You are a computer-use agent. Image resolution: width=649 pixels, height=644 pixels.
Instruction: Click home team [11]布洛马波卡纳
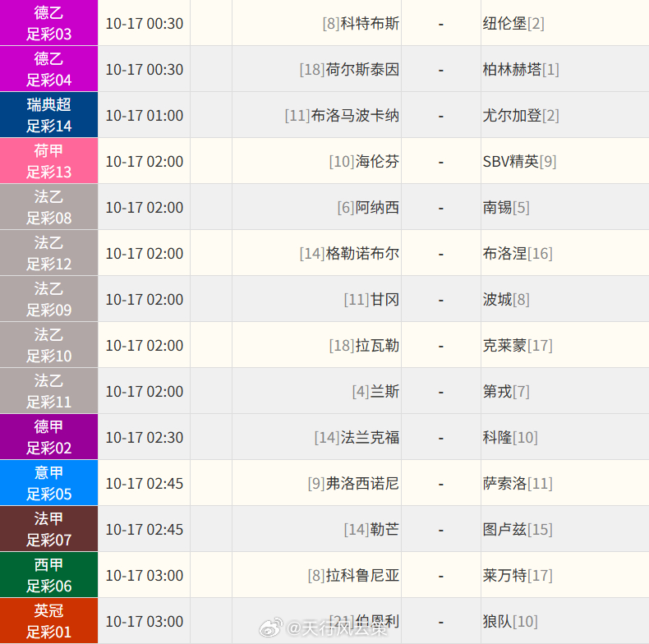[x=342, y=116]
